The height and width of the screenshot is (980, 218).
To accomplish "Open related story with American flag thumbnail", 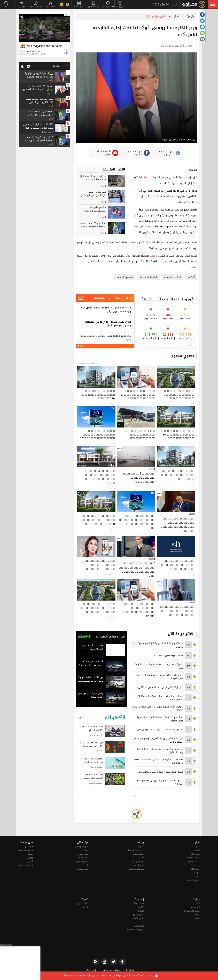I will click(116, 212).
